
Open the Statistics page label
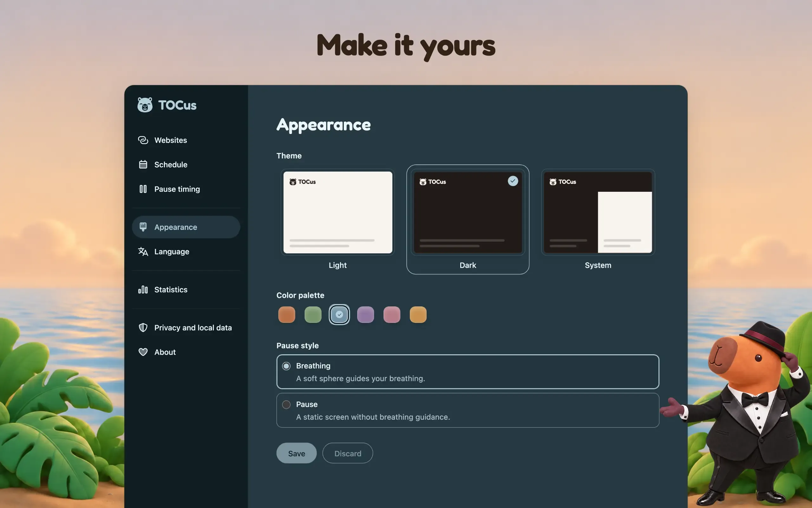click(171, 289)
